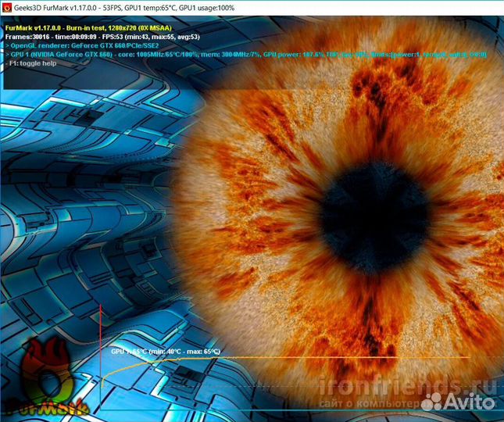This screenshot has width=504, height=422.
Task: Click the blue tunnel background pattern
Action: pos(78,195)
